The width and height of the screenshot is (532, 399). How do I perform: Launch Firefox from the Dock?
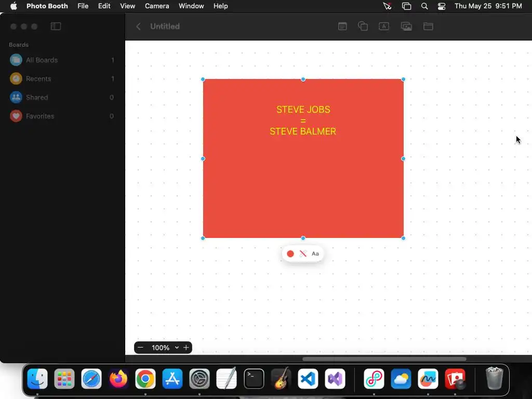tap(118, 379)
